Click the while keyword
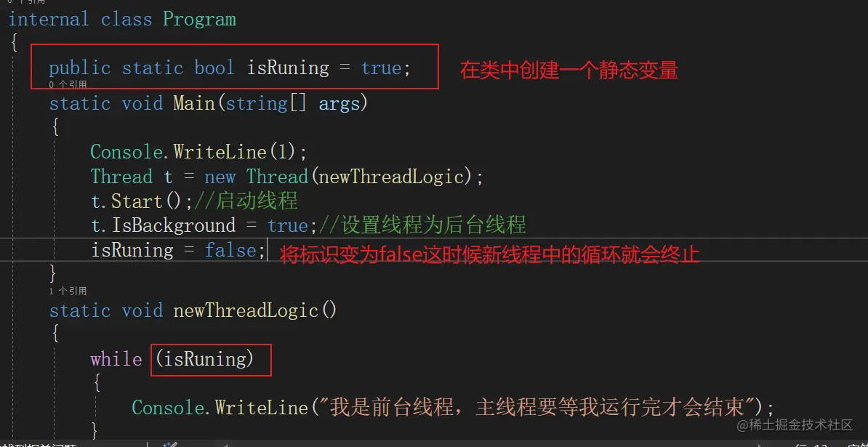The height and width of the screenshot is (447, 868). (x=116, y=360)
